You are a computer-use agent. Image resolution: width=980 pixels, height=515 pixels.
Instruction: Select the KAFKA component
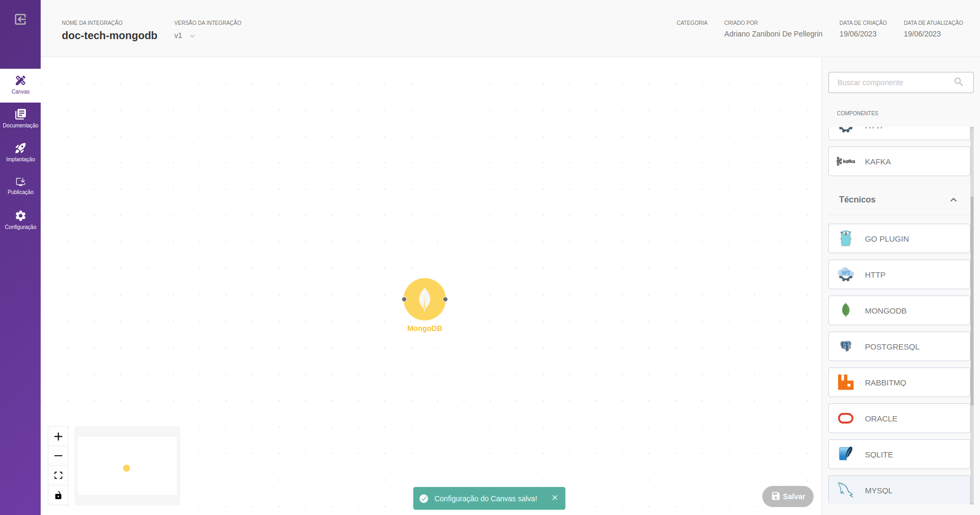[899, 161]
